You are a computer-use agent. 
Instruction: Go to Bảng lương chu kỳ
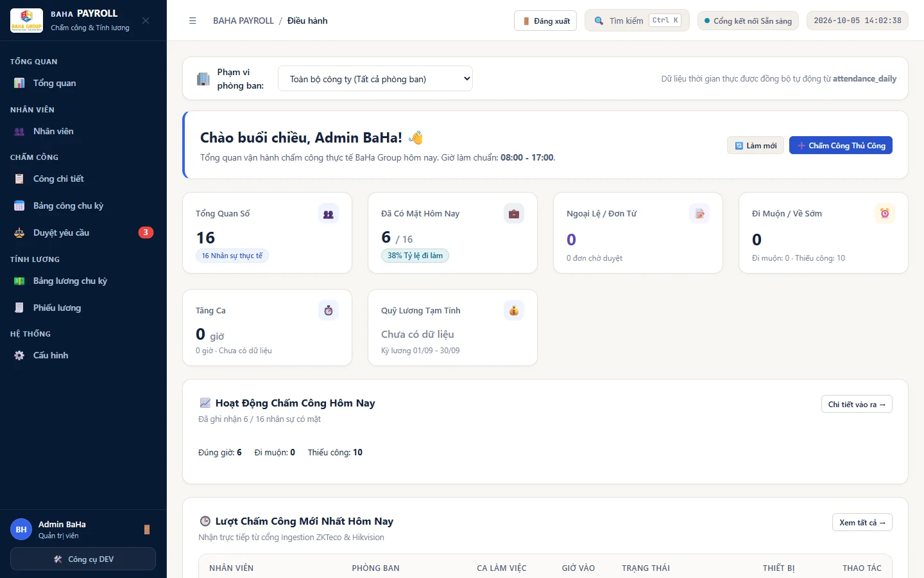(83, 281)
